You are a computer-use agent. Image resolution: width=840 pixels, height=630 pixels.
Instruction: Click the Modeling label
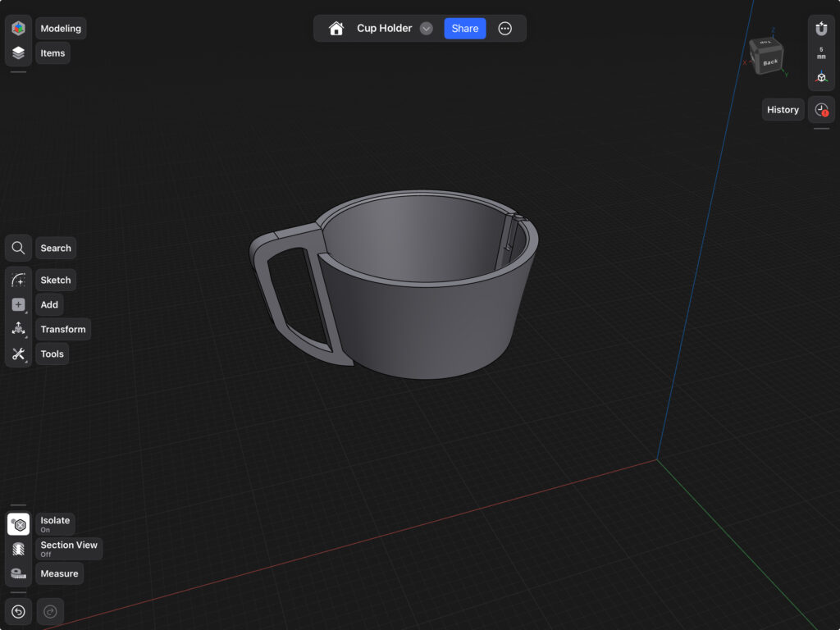61,29
